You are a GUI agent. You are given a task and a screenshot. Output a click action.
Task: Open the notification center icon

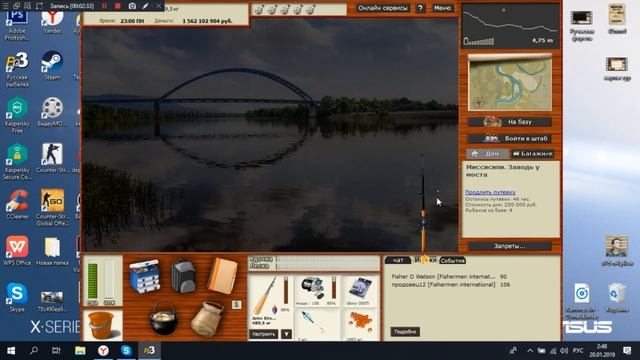[627, 351]
